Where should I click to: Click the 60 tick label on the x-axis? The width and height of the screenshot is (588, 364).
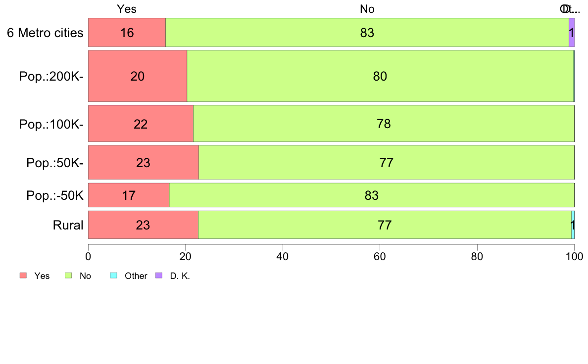[x=380, y=256]
